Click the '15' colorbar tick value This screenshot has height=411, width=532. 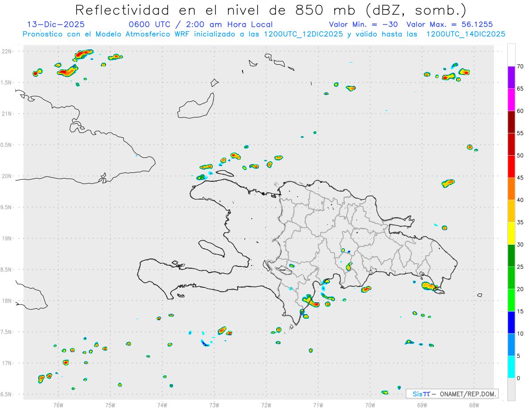point(520,311)
